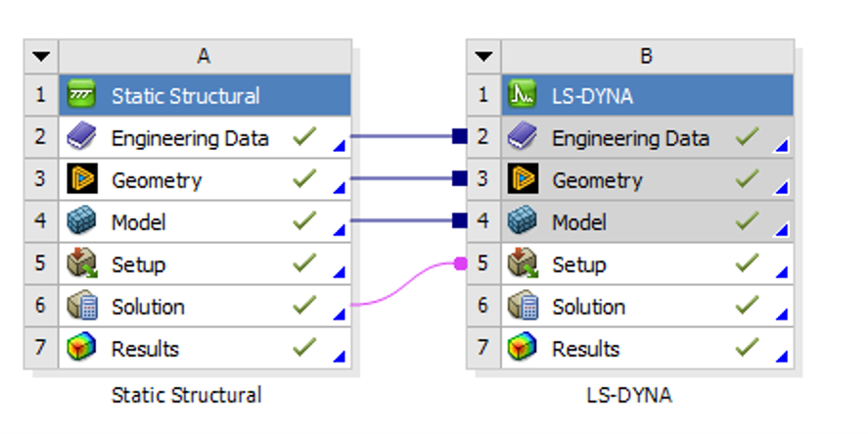Click Setup icon in system A
868x434 pixels.
(81, 264)
